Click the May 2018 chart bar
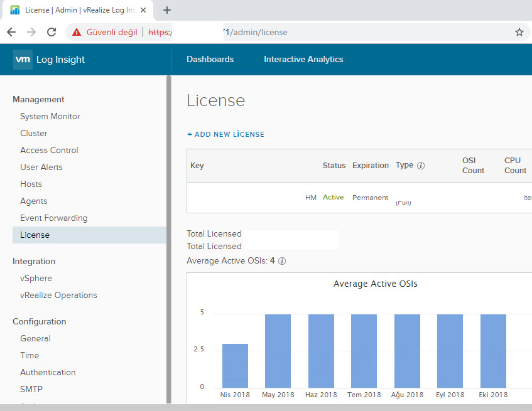 coord(278,351)
